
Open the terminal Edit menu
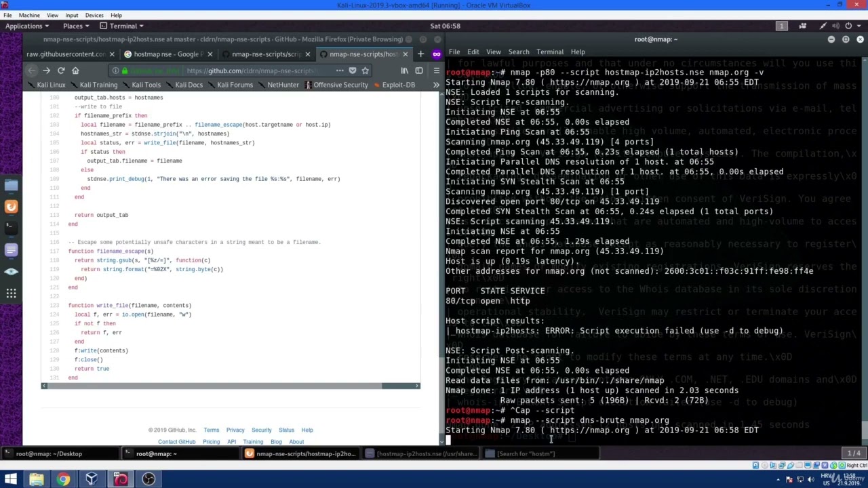pos(473,52)
